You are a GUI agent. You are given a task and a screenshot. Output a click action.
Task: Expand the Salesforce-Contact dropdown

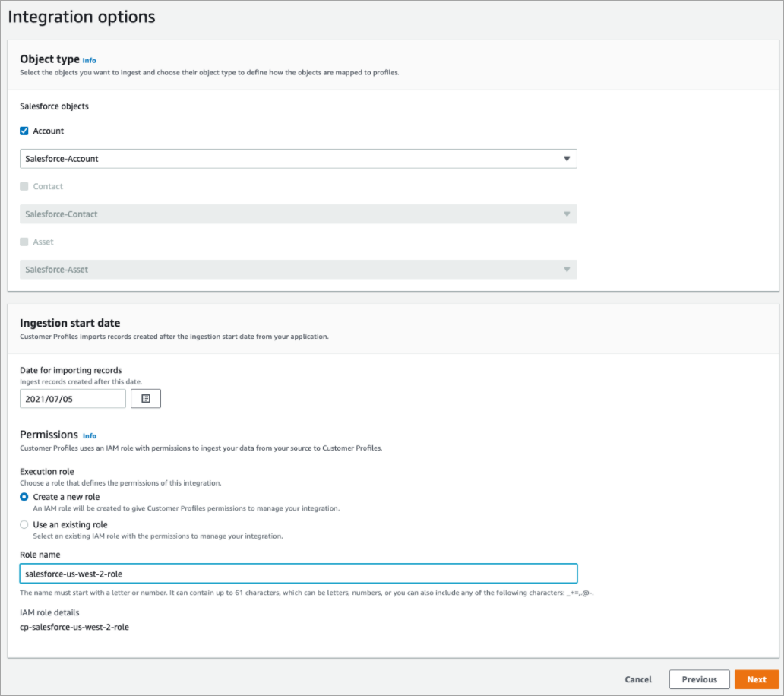click(296, 214)
